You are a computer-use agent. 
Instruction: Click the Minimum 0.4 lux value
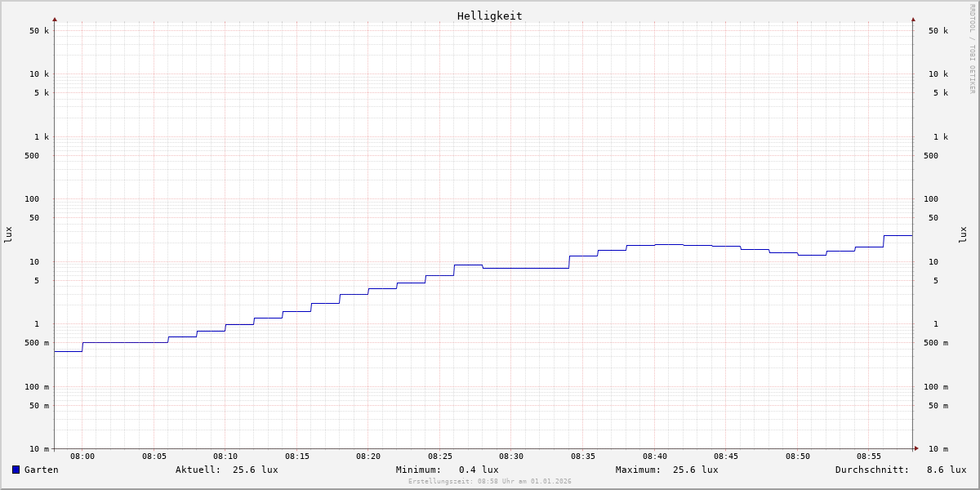478,470
